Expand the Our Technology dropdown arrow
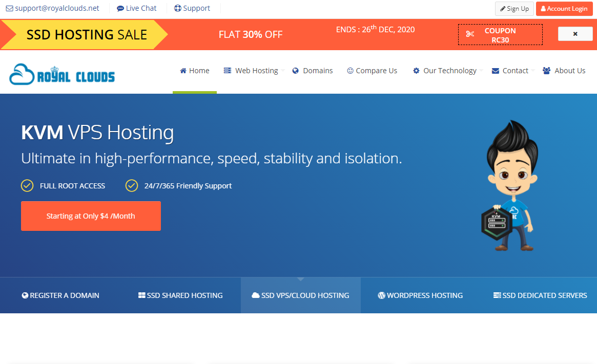 tap(481, 71)
